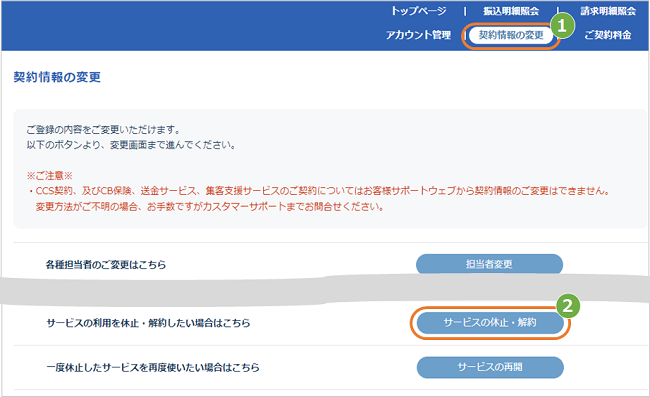Open the ご契約料金 navigation item
Image resolution: width=650 pixels, height=397 pixels.
608,35
